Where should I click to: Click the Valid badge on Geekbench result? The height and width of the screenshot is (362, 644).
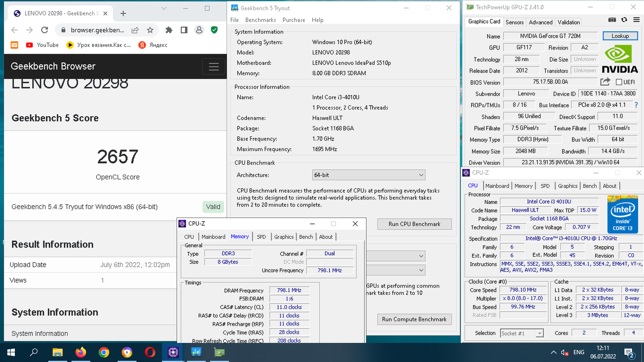[x=213, y=207]
